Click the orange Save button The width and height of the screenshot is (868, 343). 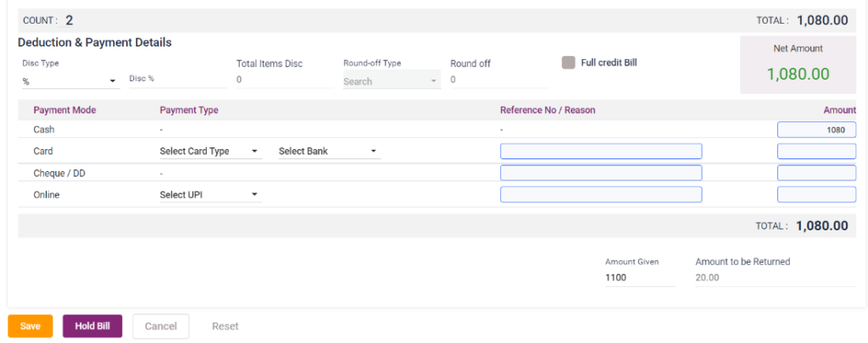click(31, 326)
